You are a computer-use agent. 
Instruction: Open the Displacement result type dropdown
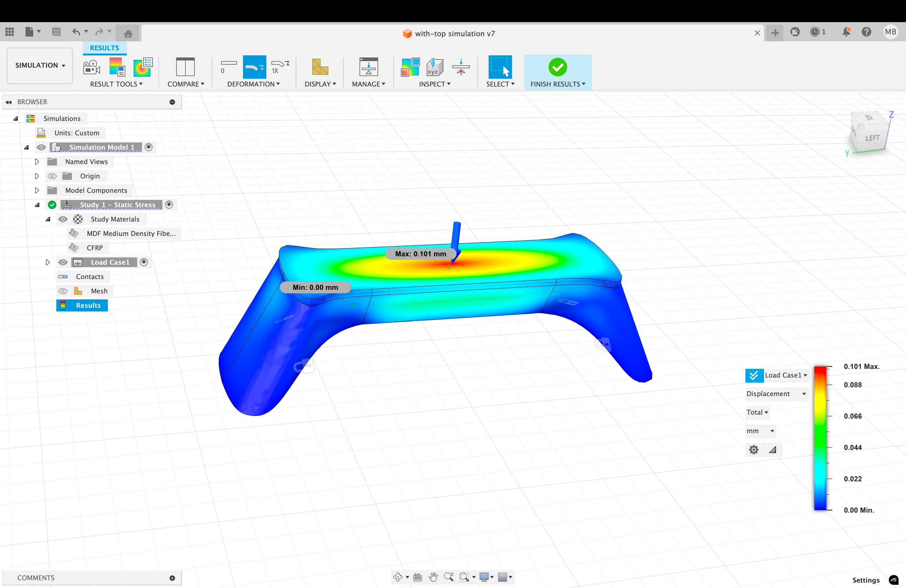tap(776, 394)
